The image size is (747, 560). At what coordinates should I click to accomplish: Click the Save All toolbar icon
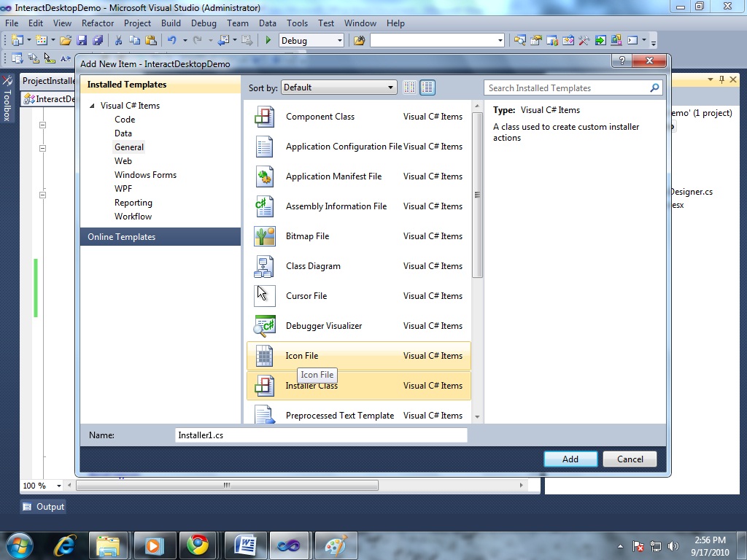click(x=98, y=41)
